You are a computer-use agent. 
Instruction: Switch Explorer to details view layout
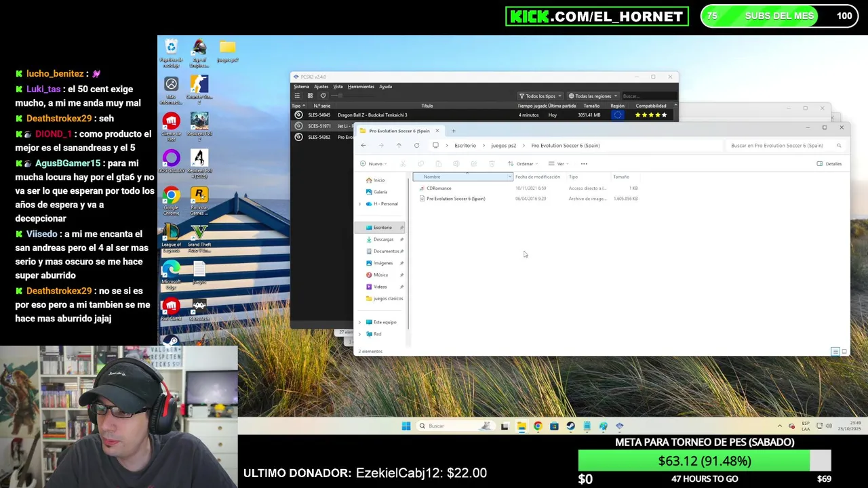(x=835, y=351)
